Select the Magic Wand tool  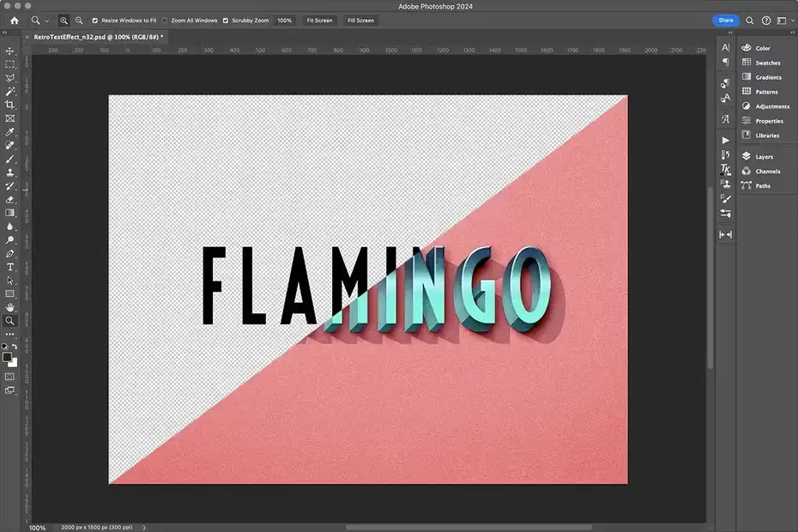pyautogui.click(x=9, y=92)
